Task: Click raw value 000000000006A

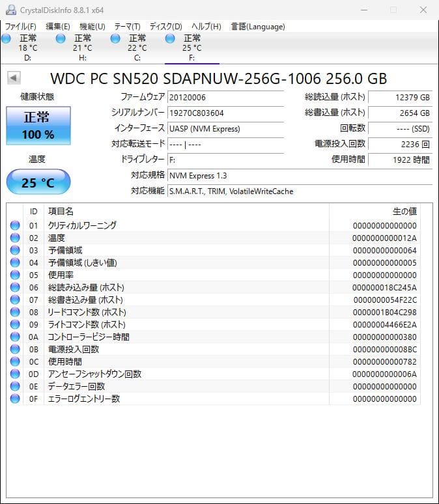Action: pyautogui.click(x=384, y=374)
